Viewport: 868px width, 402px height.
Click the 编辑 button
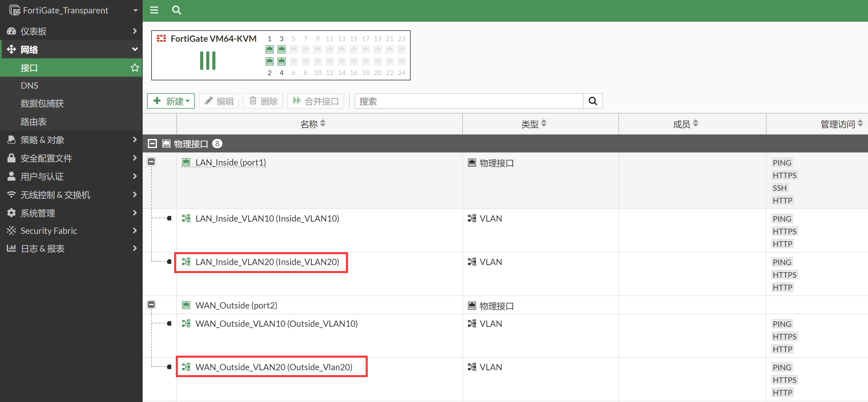click(x=219, y=101)
